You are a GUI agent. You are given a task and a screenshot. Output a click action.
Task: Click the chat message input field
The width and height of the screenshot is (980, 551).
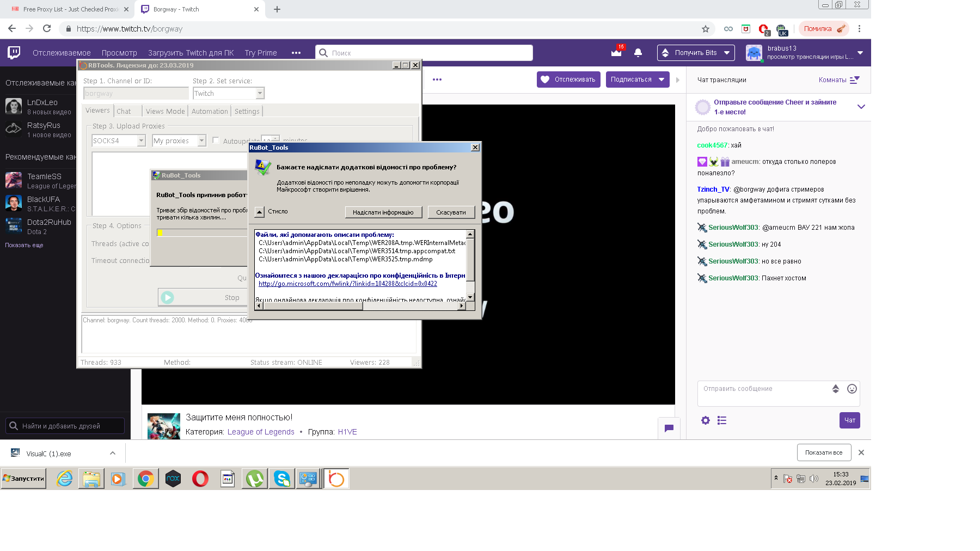click(763, 389)
